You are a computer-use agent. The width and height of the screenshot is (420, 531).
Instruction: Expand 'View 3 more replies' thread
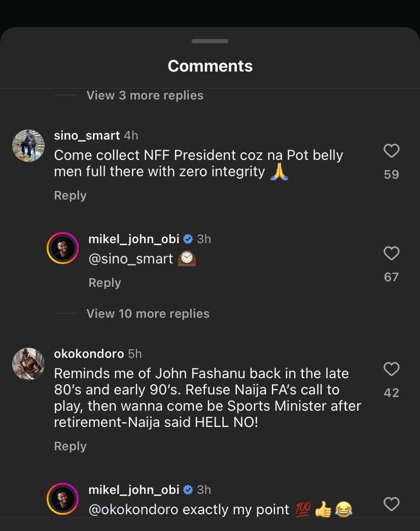point(145,95)
